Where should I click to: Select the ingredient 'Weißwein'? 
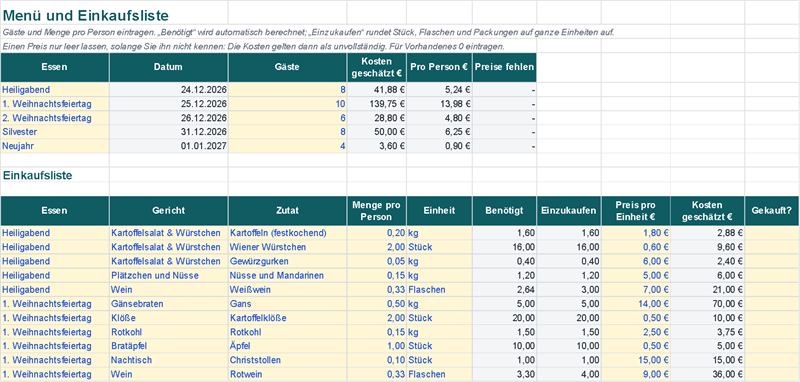(x=287, y=290)
